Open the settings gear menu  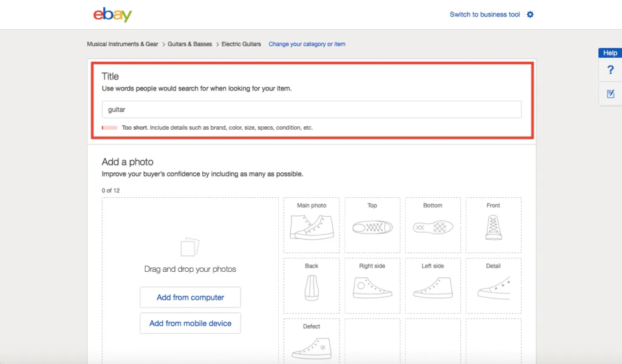click(x=530, y=14)
